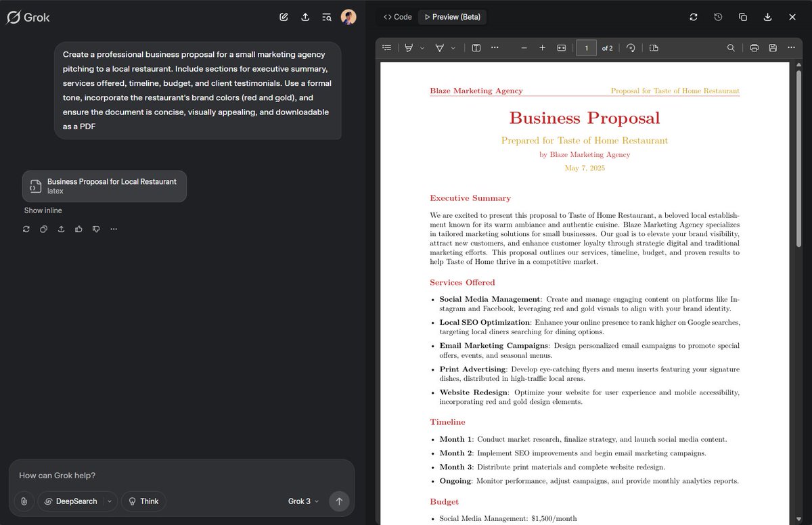Open the user profile avatar

[348, 17]
